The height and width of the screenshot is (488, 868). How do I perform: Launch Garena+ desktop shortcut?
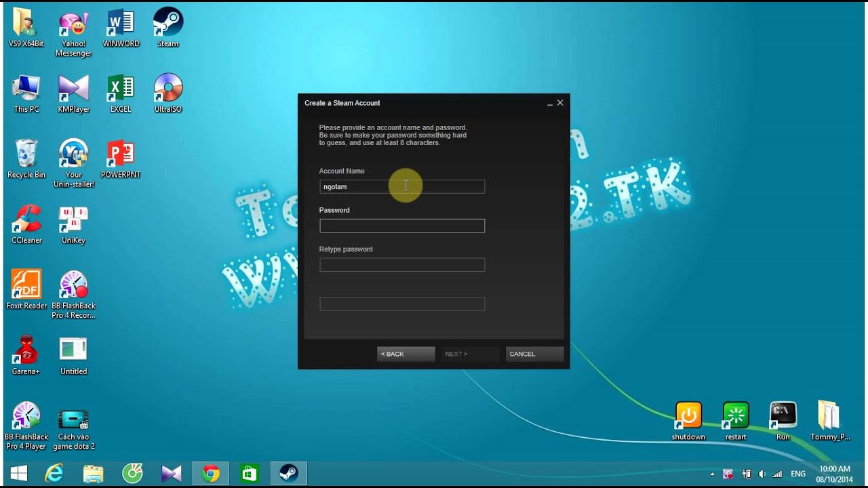pos(26,356)
